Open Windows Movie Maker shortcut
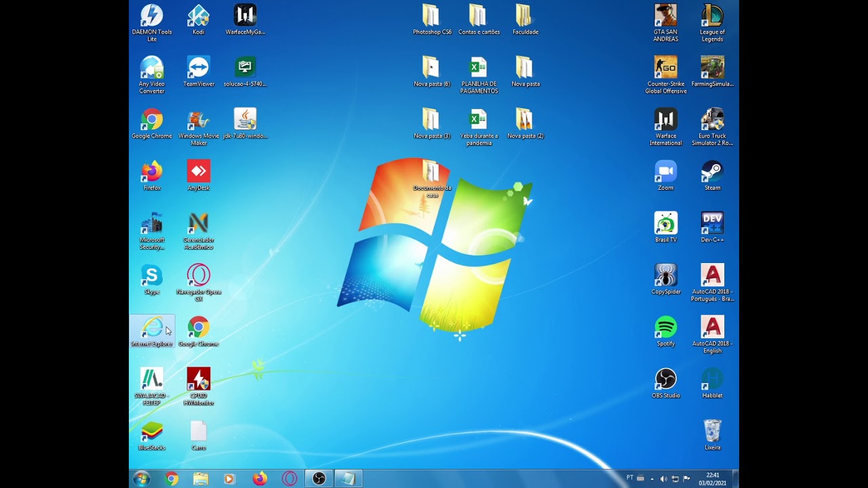Screen dimensions: 868x488 click(x=198, y=127)
